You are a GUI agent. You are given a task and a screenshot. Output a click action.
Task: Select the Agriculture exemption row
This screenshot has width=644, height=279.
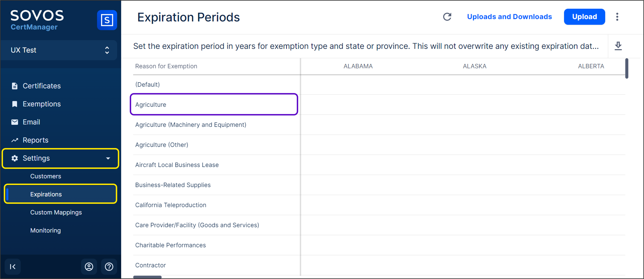tap(214, 104)
